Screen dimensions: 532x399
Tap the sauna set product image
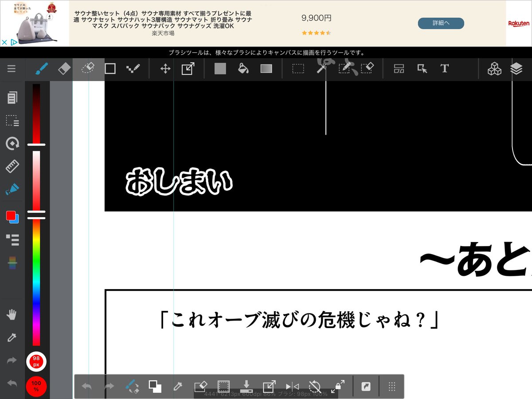34,23
